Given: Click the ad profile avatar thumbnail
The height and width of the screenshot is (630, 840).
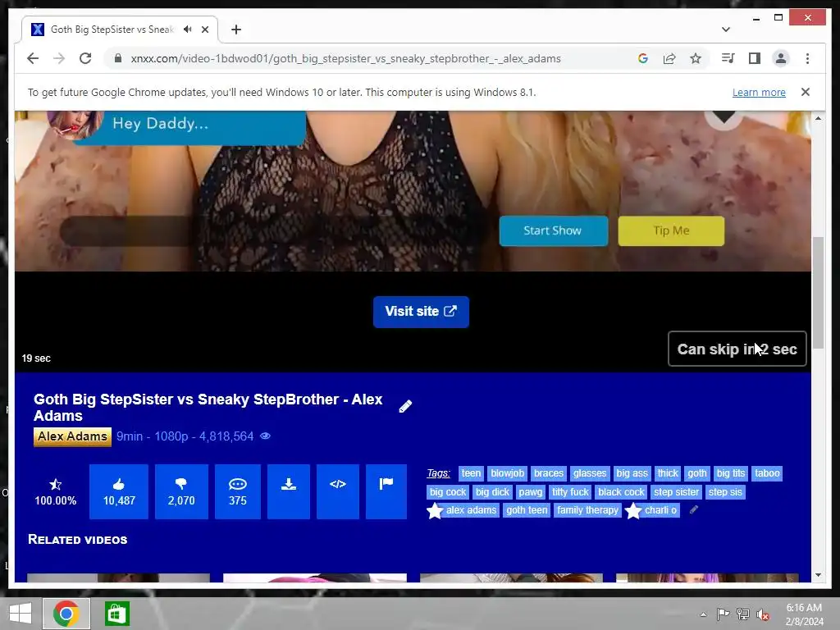Looking at the screenshot, I should [x=74, y=125].
